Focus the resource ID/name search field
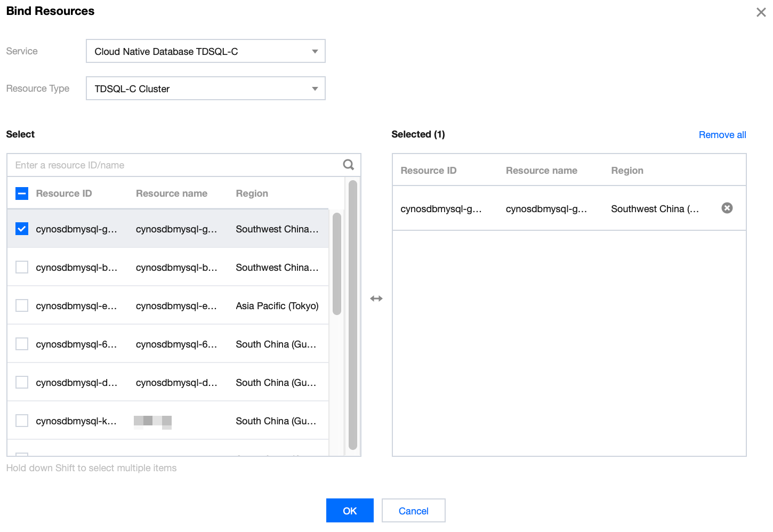This screenshot has height=532, width=773. (176, 165)
